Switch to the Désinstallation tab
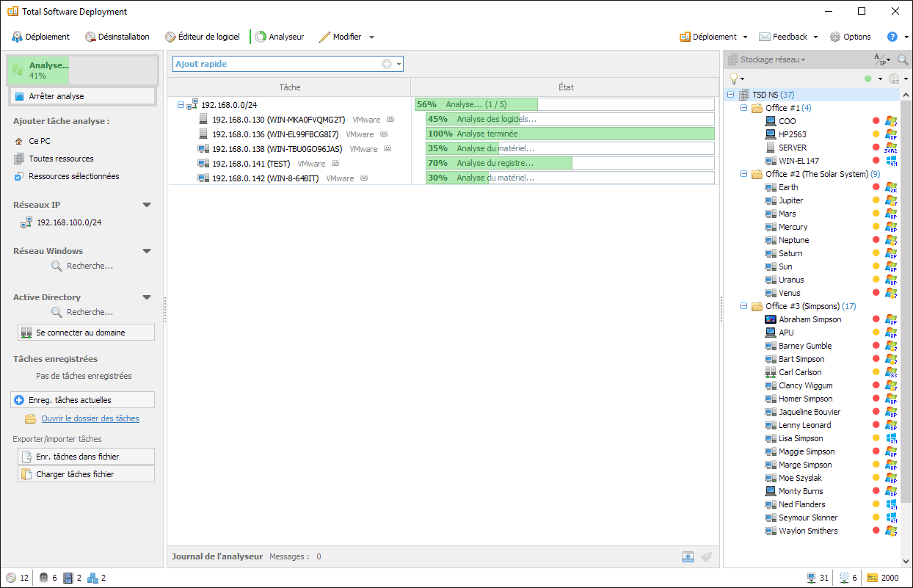 pyautogui.click(x=117, y=37)
